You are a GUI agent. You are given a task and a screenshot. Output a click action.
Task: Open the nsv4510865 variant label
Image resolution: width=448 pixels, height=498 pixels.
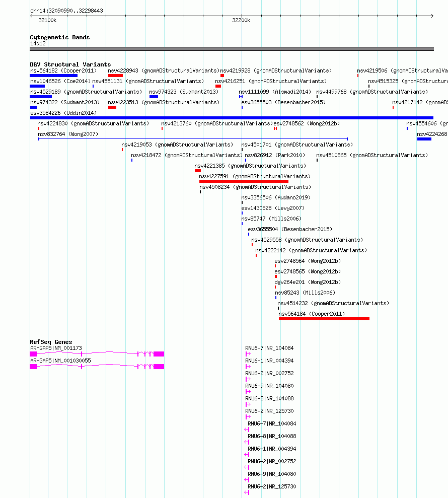(372, 155)
